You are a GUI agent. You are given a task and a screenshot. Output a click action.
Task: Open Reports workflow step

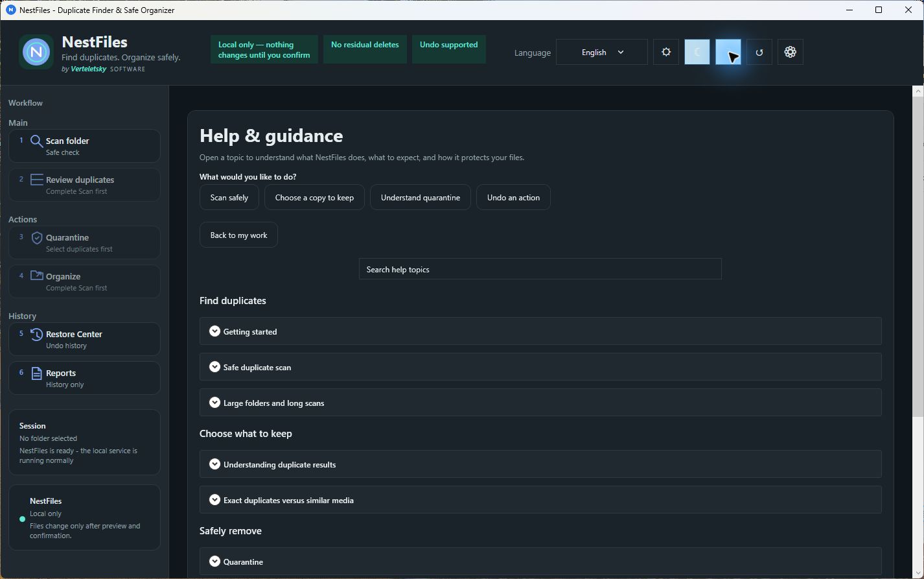pyautogui.click(x=84, y=378)
